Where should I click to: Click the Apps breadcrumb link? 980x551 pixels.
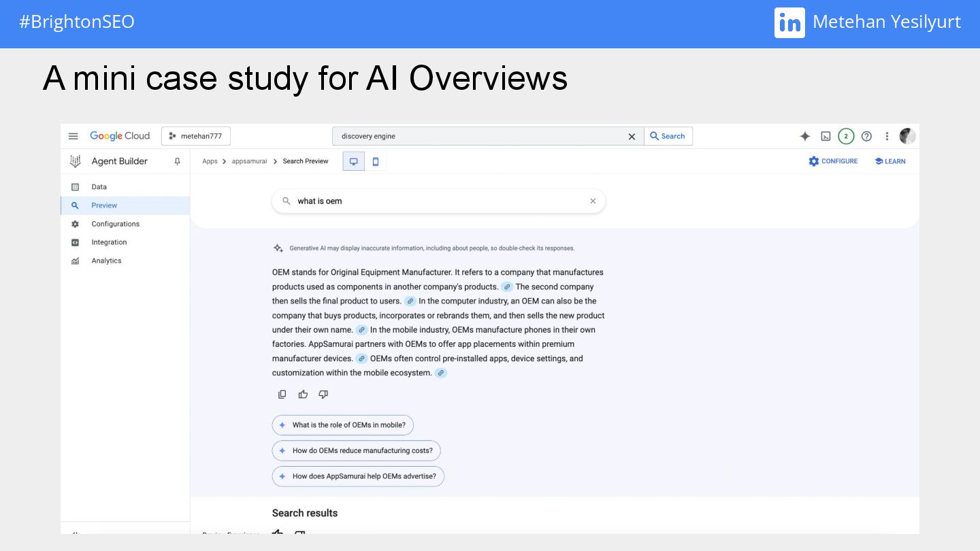[x=210, y=161]
